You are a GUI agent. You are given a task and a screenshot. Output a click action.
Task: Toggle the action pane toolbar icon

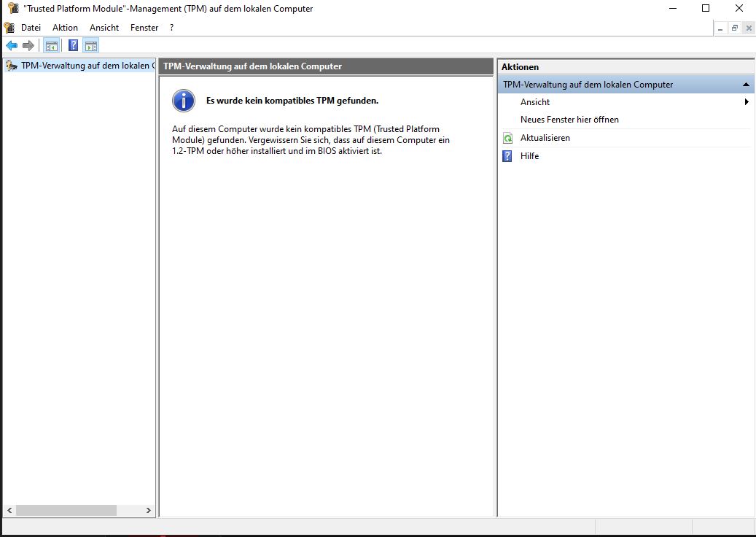(90, 46)
